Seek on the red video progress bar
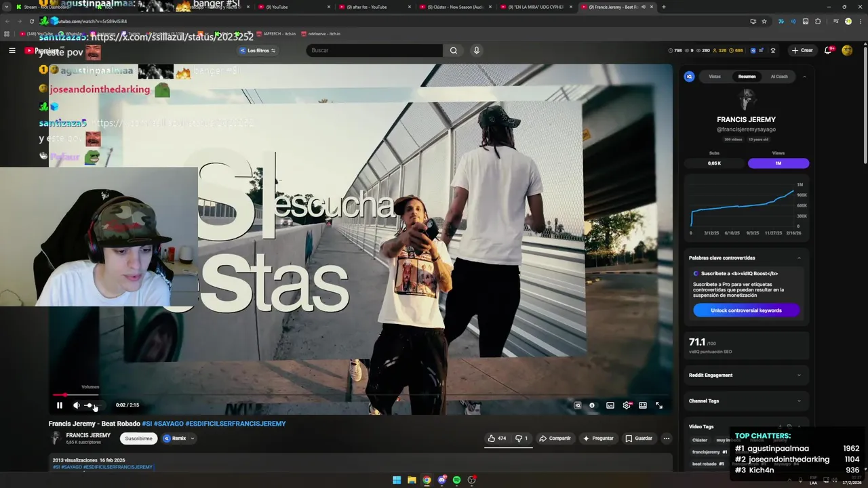This screenshot has width=868, height=488. click(x=359, y=394)
